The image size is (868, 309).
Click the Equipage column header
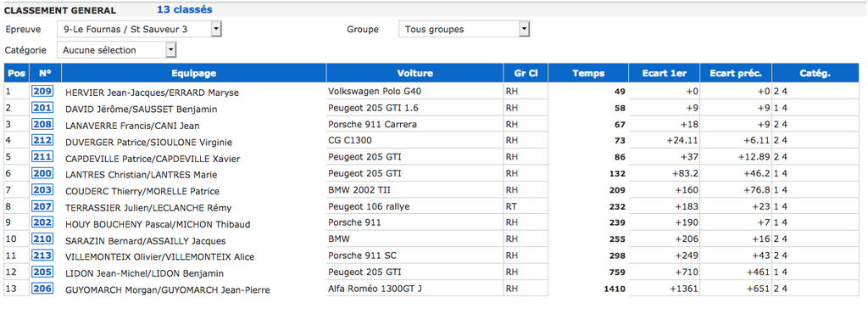coord(194,73)
